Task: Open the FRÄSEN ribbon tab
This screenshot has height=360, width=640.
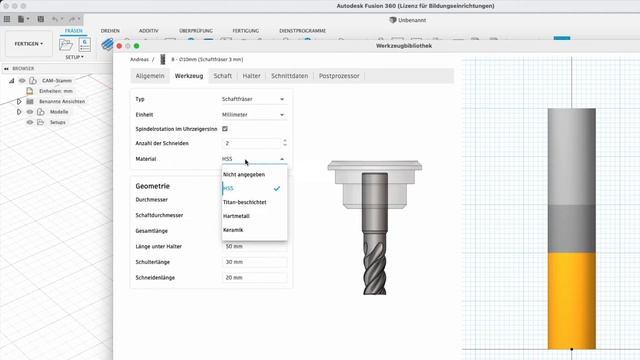Action: pos(73,31)
